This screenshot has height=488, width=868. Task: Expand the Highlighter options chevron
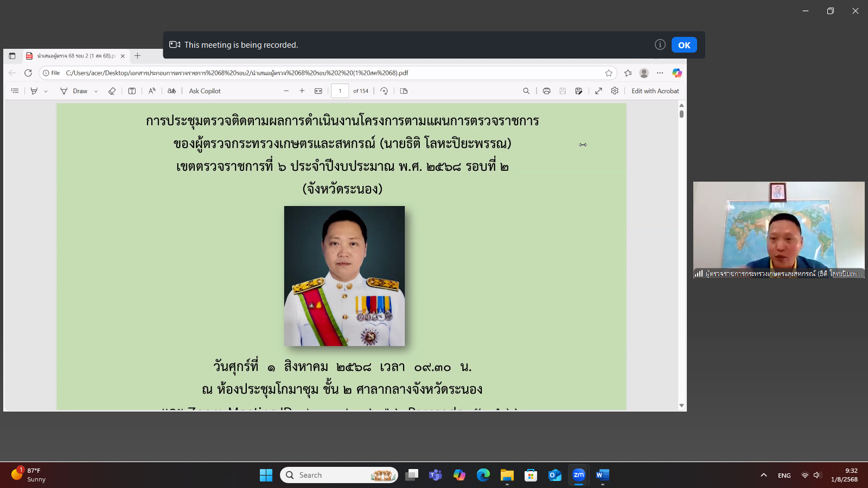[x=44, y=91]
